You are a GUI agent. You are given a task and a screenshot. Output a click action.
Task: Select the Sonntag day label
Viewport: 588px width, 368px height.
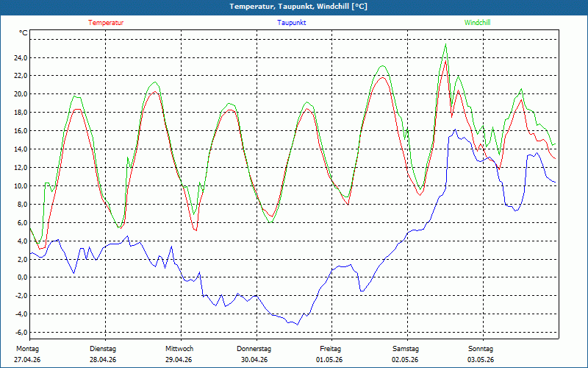(481, 349)
